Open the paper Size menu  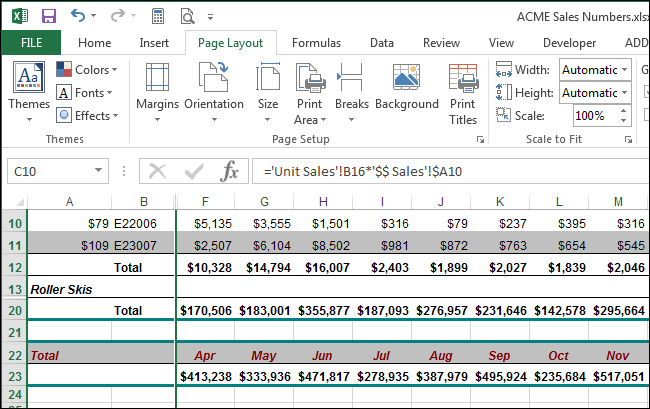pyautogui.click(x=268, y=88)
